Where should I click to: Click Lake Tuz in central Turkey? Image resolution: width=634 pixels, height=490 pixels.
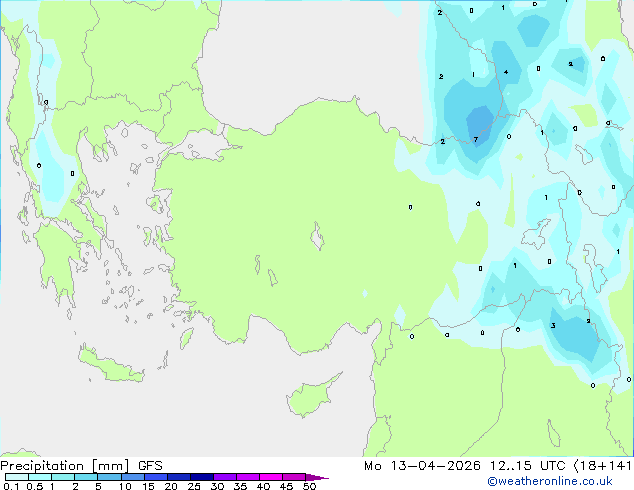[317, 236]
